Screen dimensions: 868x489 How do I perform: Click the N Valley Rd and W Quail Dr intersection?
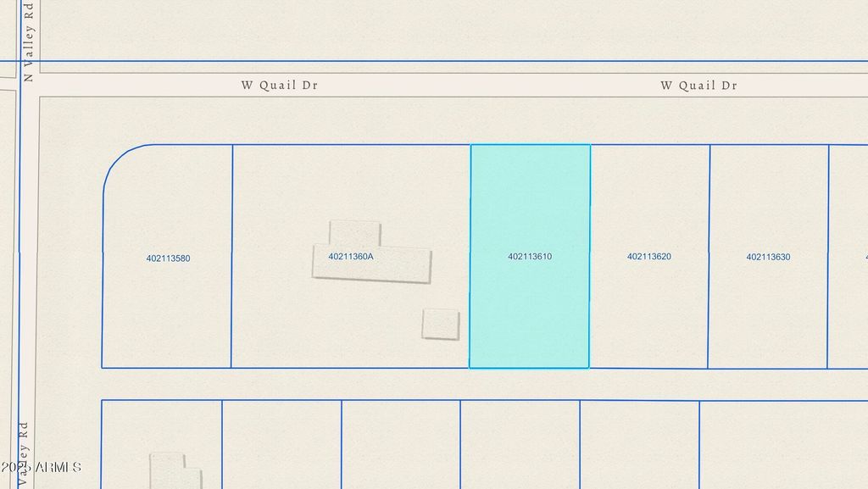[x=27, y=85]
